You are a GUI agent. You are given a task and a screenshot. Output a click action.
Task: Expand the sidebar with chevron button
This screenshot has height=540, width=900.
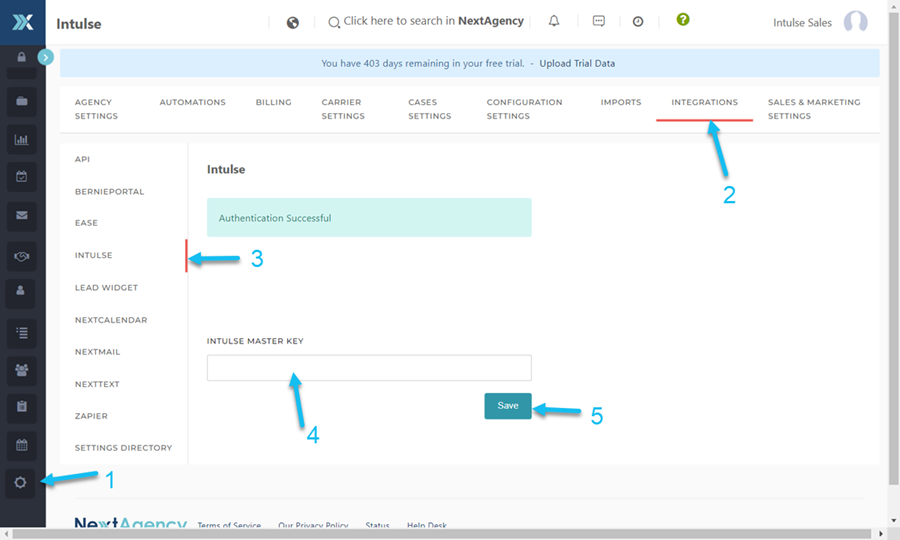[x=45, y=57]
